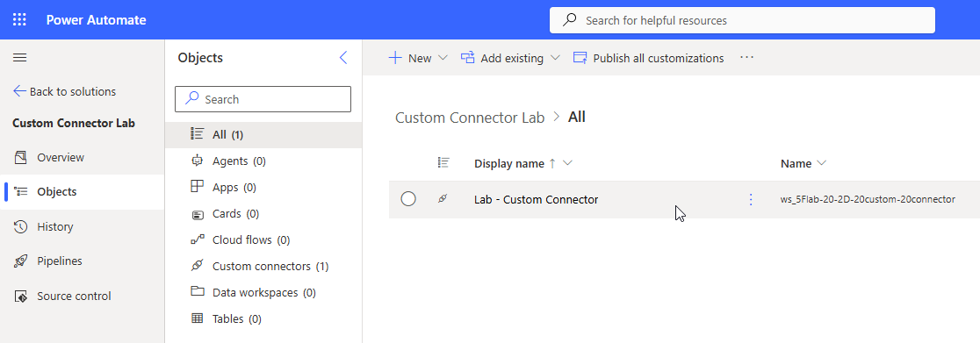The width and height of the screenshot is (980, 343).
Task: Click the type column list icon header
Action: 443,163
